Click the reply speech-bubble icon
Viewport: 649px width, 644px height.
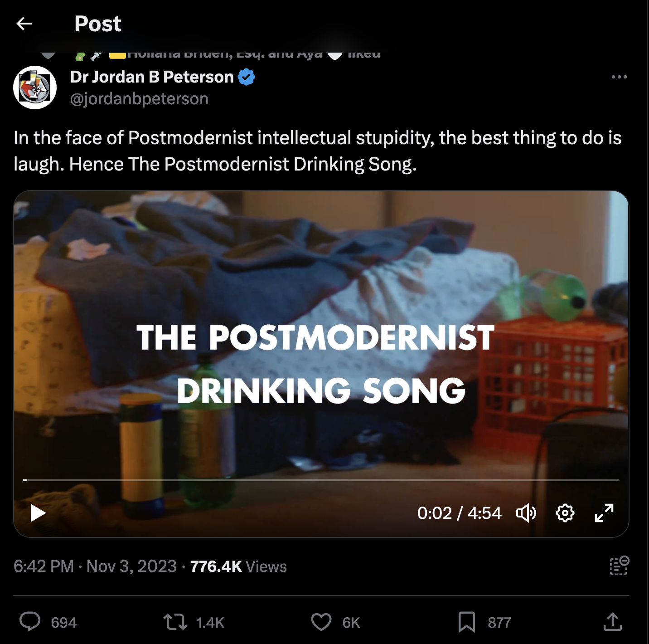[30, 622]
